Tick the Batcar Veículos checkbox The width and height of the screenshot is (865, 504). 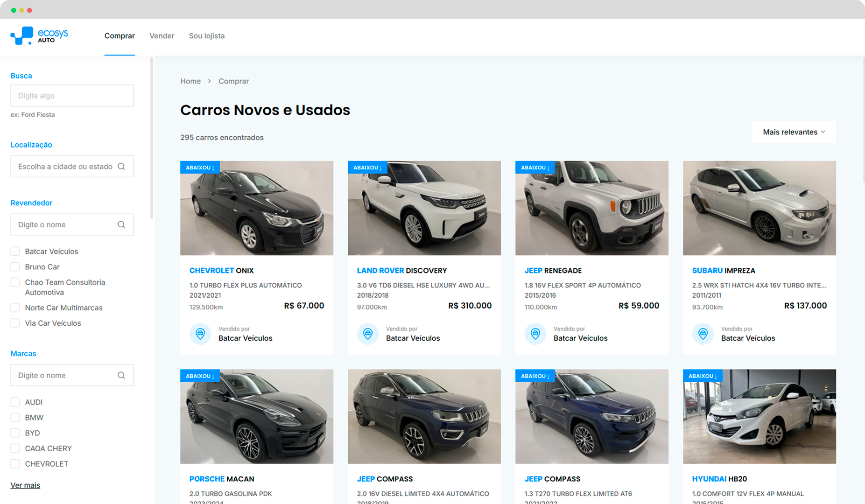(x=15, y=252)
